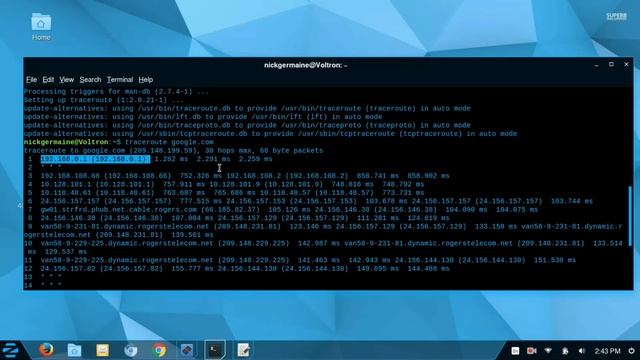Open the Files manager in taskbar
The height and width of the screenshot is (360, 640).
[74, 350]
